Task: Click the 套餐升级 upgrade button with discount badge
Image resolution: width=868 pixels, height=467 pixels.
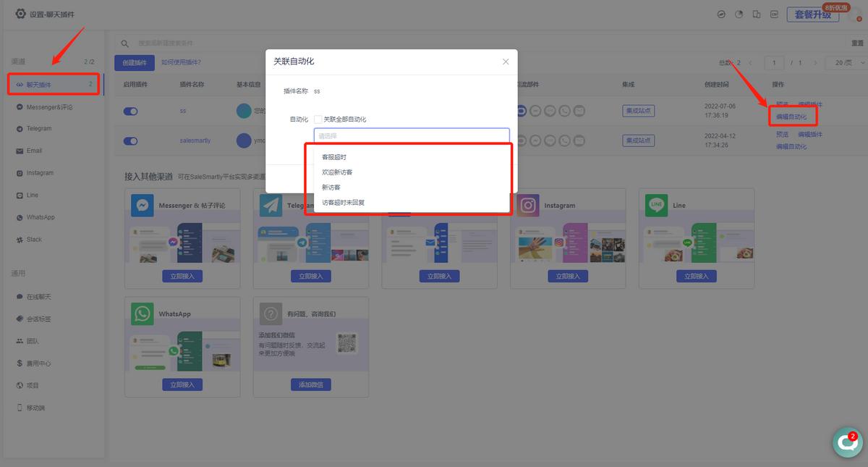Action: [813, 14]
